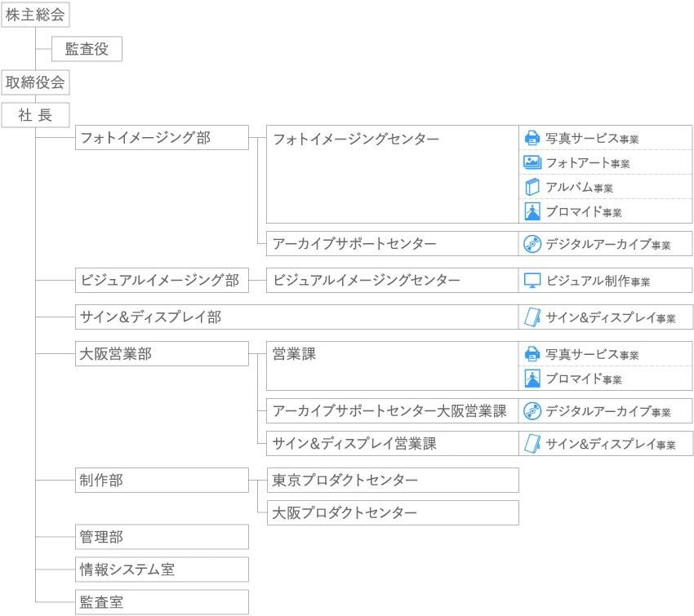Select the 取締役会 box
This screenshot has height=616, width=694.
click(x=35, y=82)
